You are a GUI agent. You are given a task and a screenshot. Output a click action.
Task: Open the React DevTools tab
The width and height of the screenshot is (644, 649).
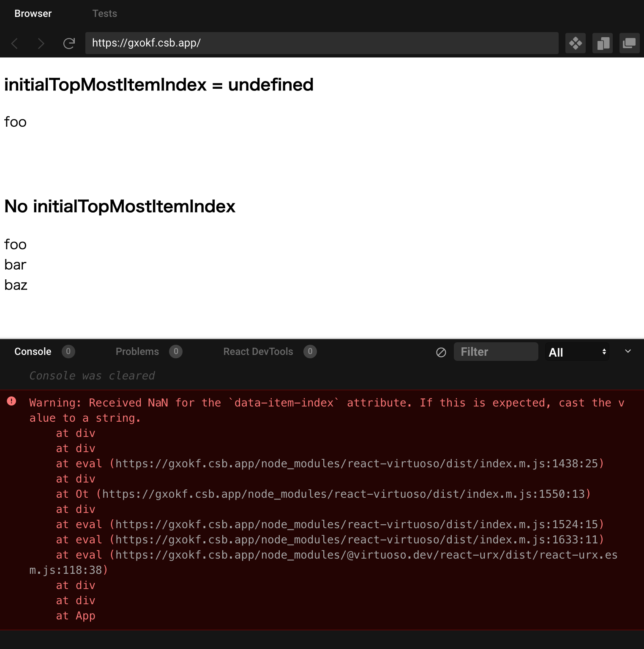click(258, 351)
